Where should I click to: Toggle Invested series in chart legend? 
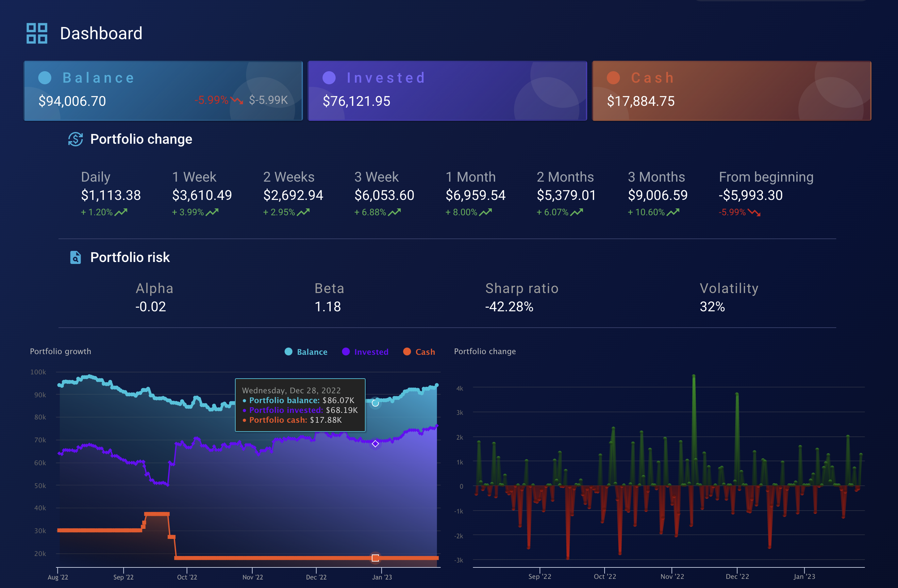pyautogui.click(x=371, y=352)
